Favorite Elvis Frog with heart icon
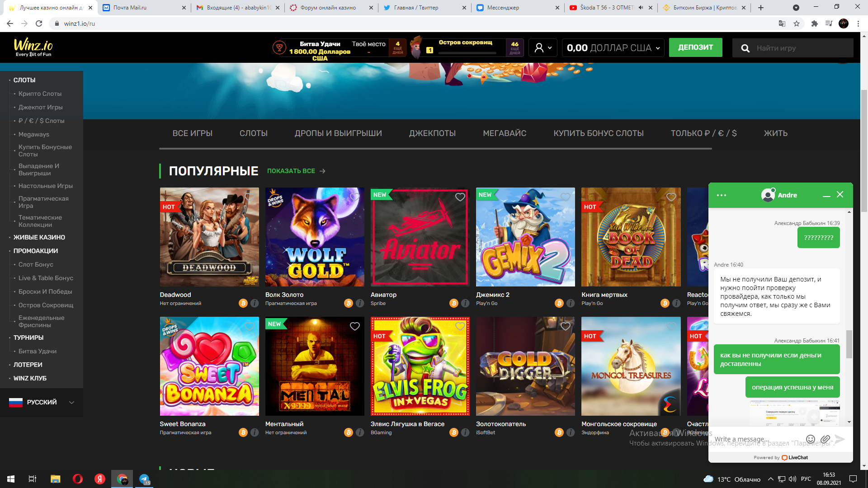This screenshot has height=488, width=868. pyautogui.click(x=460, y=326)
